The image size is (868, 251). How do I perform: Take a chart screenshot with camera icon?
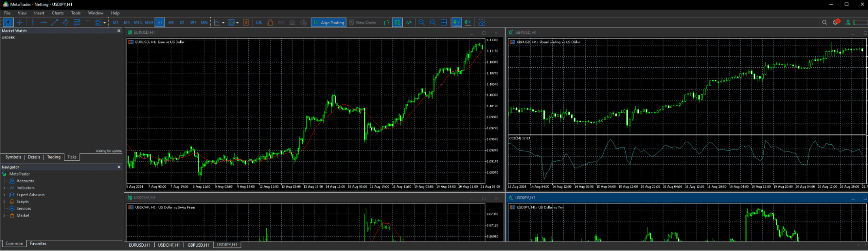[x=481, y=23]
